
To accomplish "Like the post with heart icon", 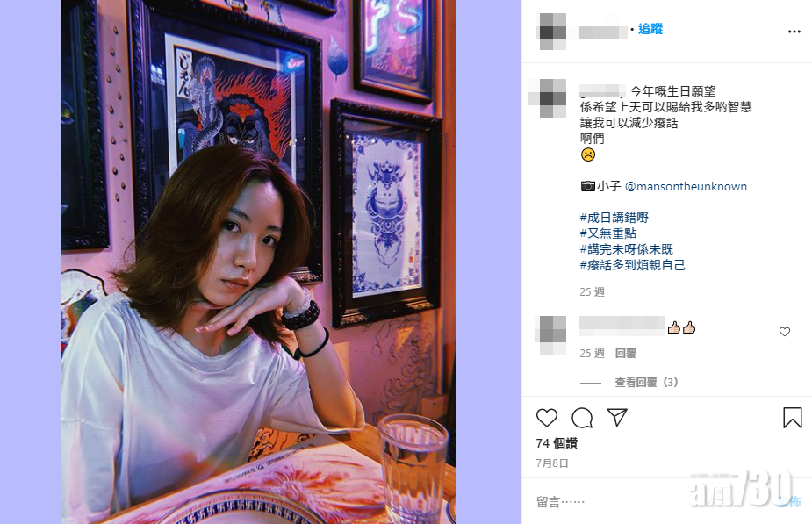I will (546, 417).
